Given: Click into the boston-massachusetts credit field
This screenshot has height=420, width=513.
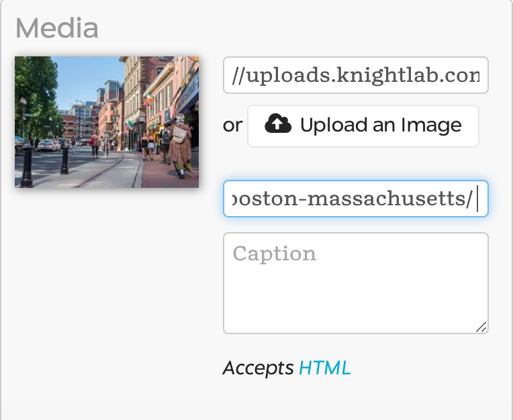Looking at the screenshot, I should (356, 199).
